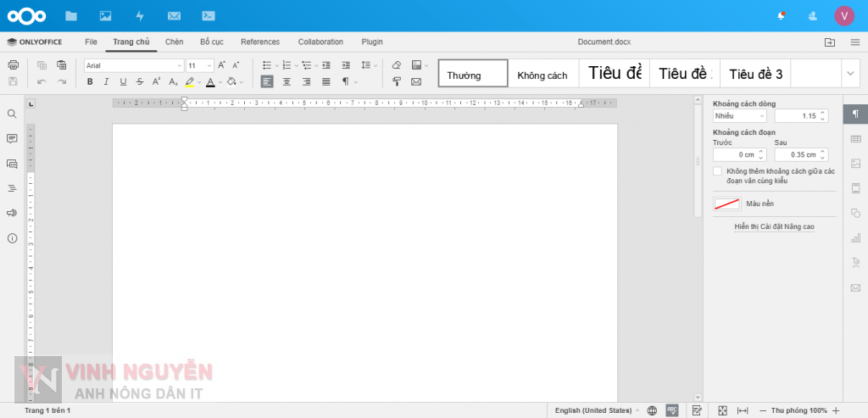The width and height of the screenshot is (868, 418).
Task: Center align the paragraph
Action: point(287,82)
